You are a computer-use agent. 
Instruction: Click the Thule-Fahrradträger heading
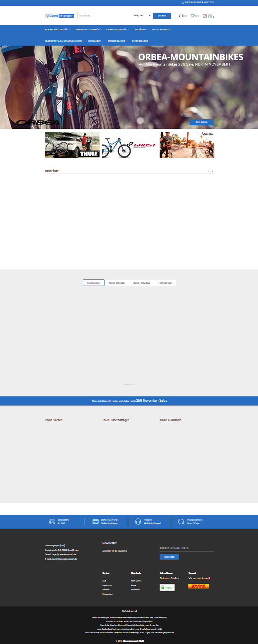[116, 420]
